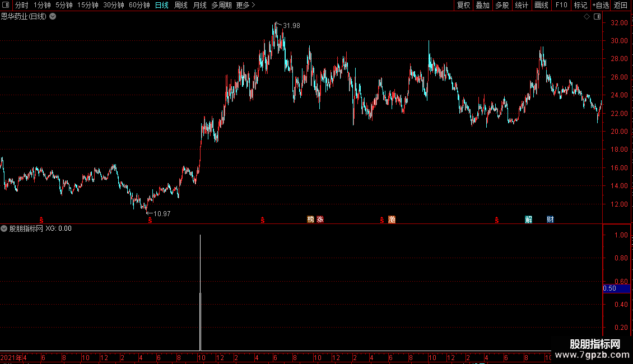
Task: Click the 31.98 high price label
Action: 291,26
